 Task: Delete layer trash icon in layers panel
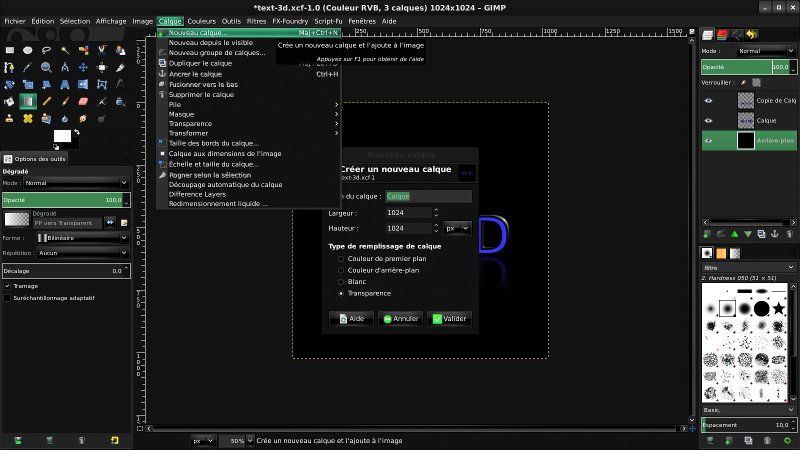(789, 234)
